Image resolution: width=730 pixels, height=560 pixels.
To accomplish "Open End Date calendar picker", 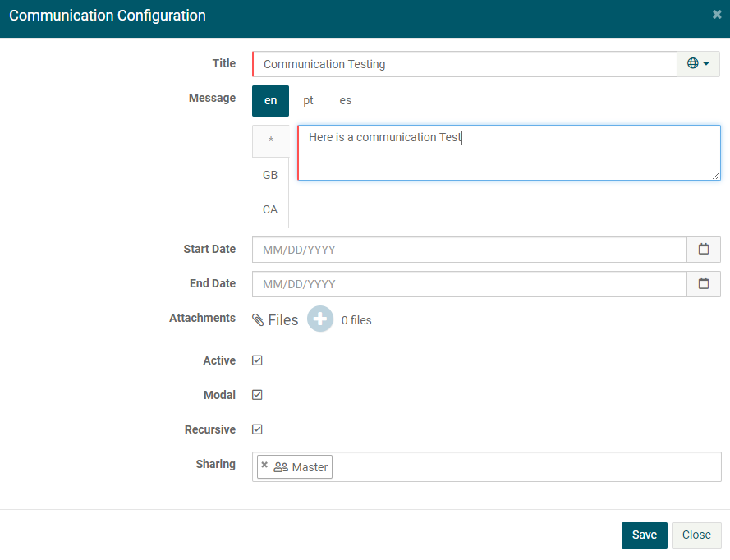I will pos(703,284).
